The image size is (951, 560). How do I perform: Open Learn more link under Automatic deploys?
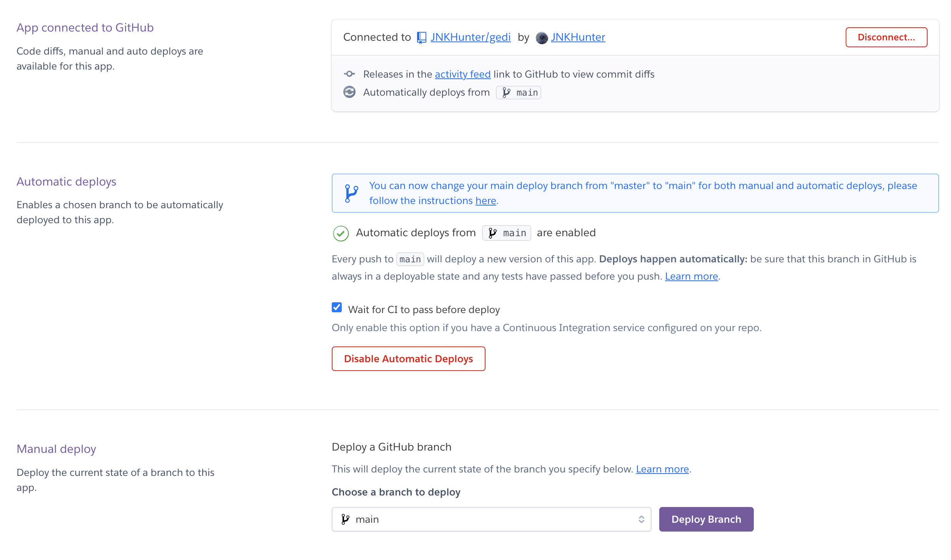coord(691,276)
